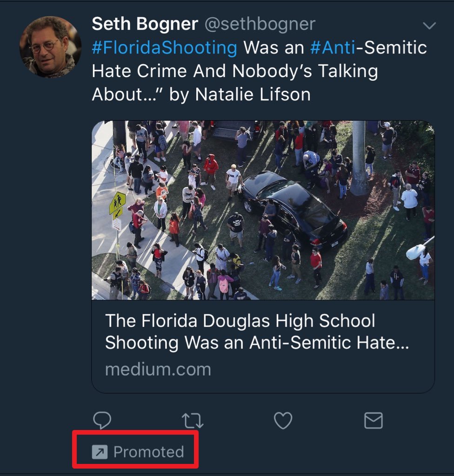Click the Promoted arrow badge icon

pos(100,451)
